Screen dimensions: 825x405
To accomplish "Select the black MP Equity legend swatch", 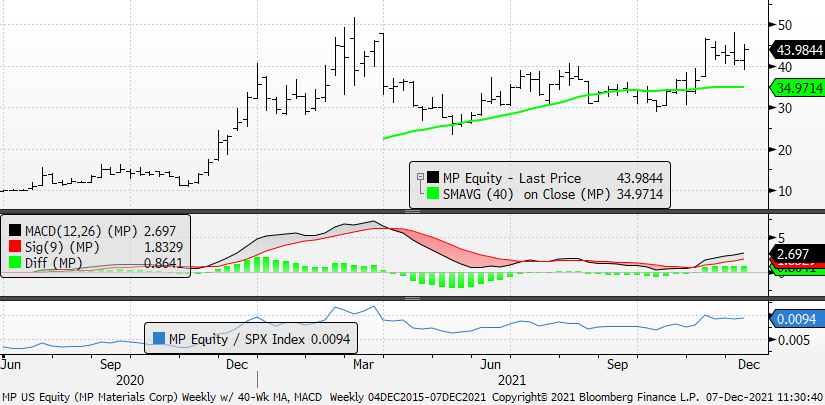I will tap(434, 178).
